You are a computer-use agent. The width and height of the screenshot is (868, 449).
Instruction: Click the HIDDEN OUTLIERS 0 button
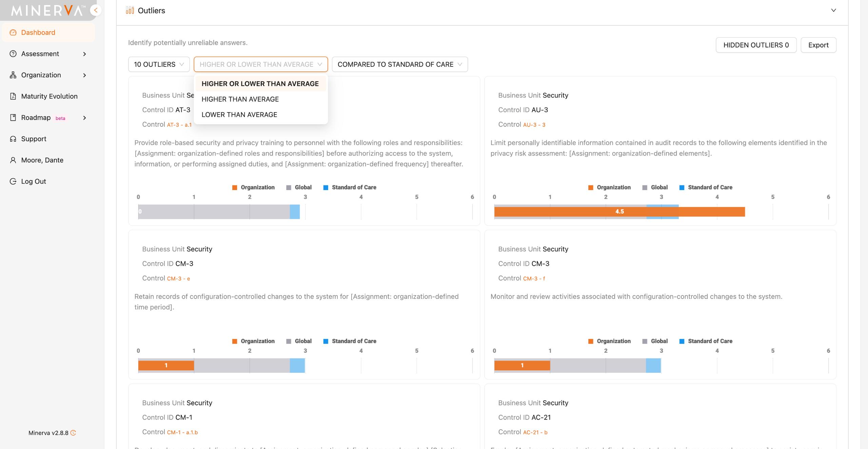tap(756, 45)
